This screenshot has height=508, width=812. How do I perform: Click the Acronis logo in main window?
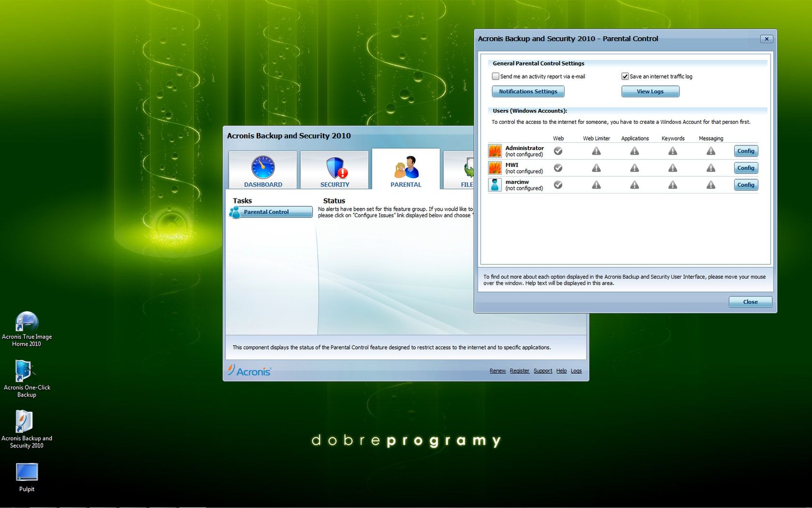pyautogui.click(x=249, y=371)
